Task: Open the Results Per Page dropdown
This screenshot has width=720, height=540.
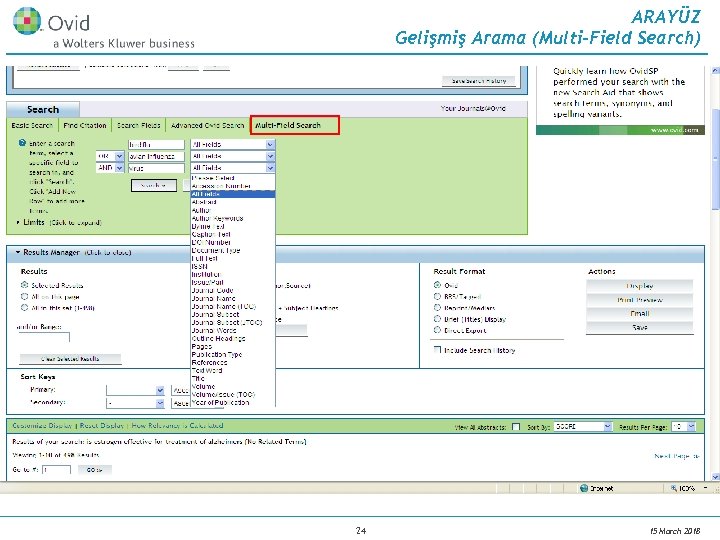Action: pos(683,427)
